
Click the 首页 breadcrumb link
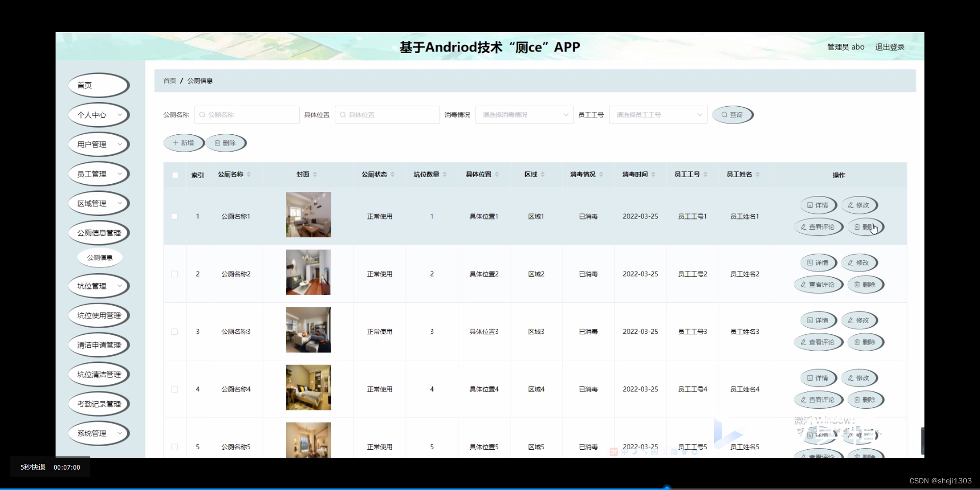click(169, 81)
